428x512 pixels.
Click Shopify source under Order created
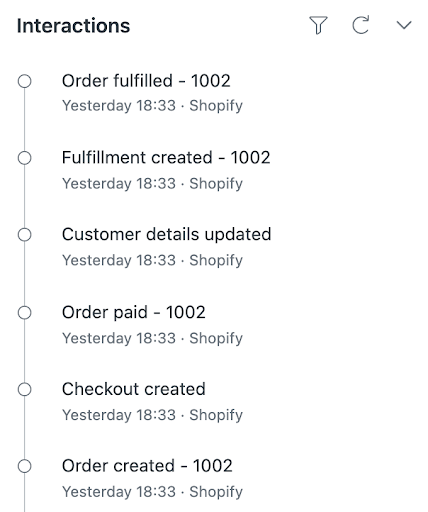click(x=216, y=492)
